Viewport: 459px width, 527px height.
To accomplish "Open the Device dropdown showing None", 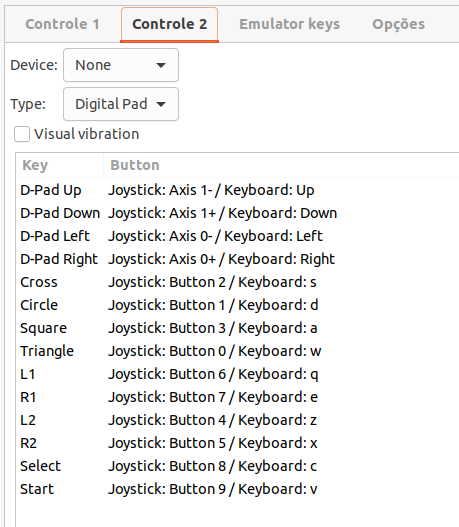I will (x=121, y=65).
